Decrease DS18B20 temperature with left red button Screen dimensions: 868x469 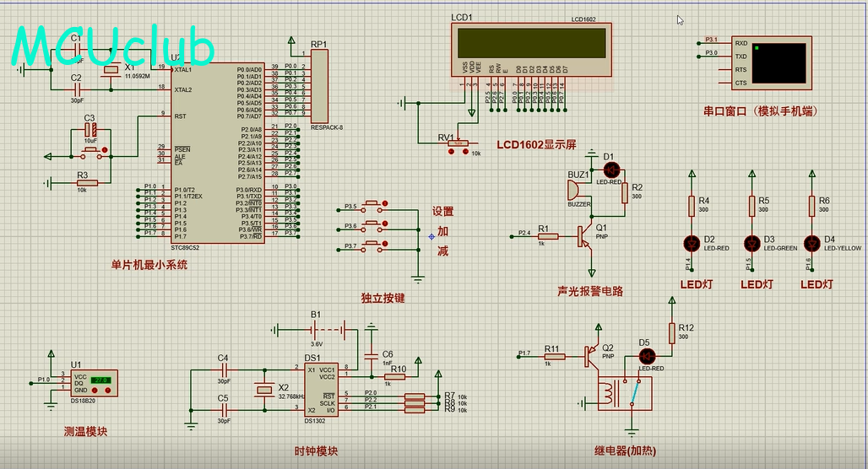tap(94, 391)
